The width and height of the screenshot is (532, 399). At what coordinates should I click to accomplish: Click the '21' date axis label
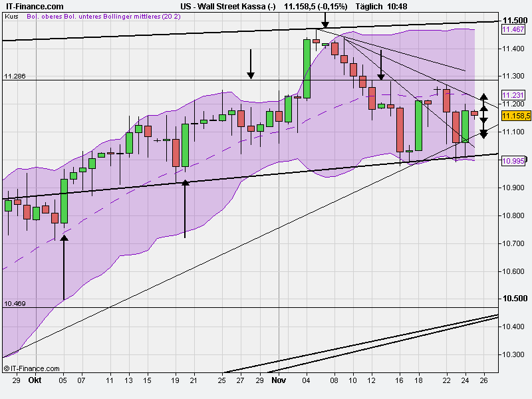(194, 380)
